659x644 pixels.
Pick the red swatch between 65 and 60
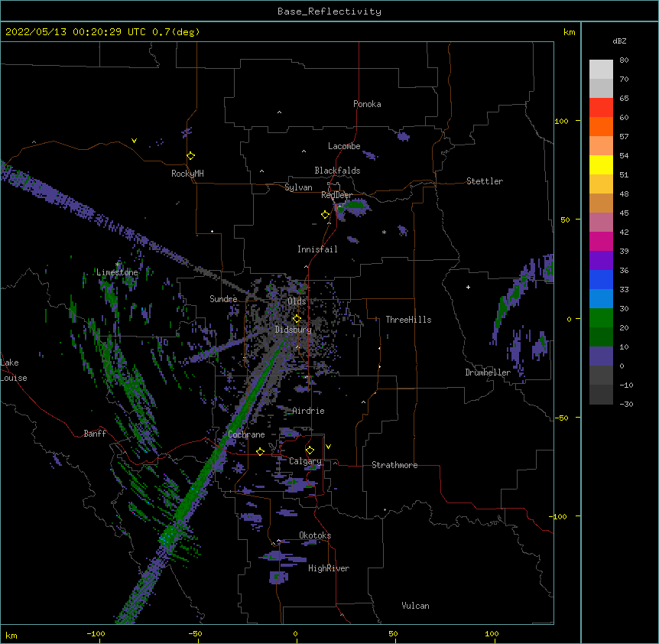click(x=601, y=107)
